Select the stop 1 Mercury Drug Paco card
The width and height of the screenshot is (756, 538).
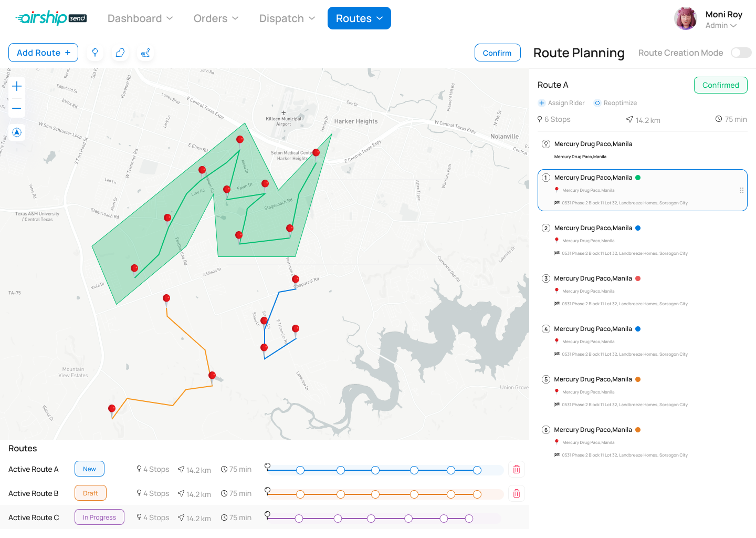pyautogui.click(x=642, y=190)
